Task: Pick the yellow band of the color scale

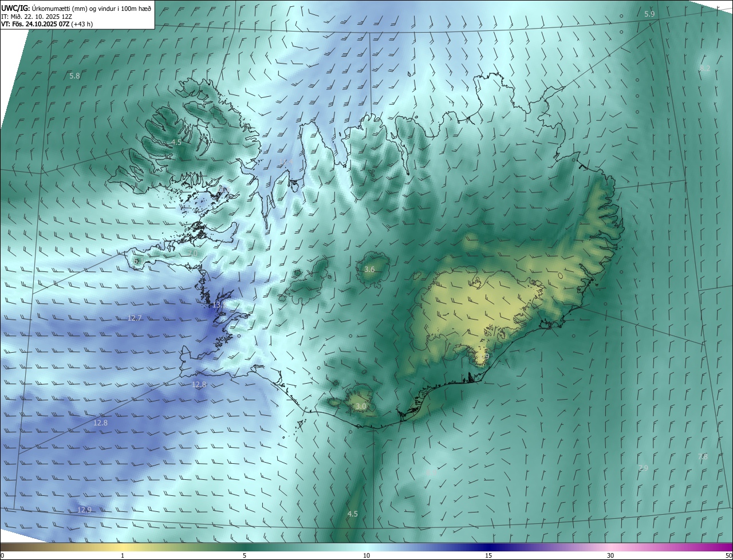Action: 123,547
